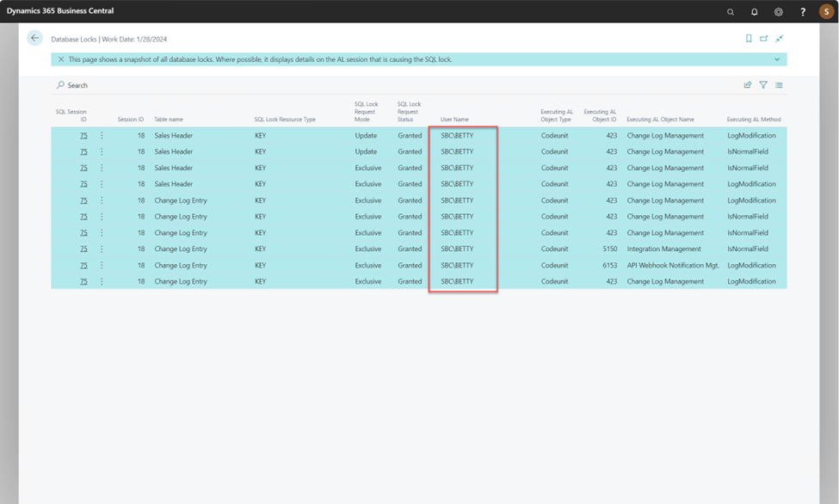Click the Executing AL Method header
Image resolution: width=839 pixels, height=504 pixels.
754,120
